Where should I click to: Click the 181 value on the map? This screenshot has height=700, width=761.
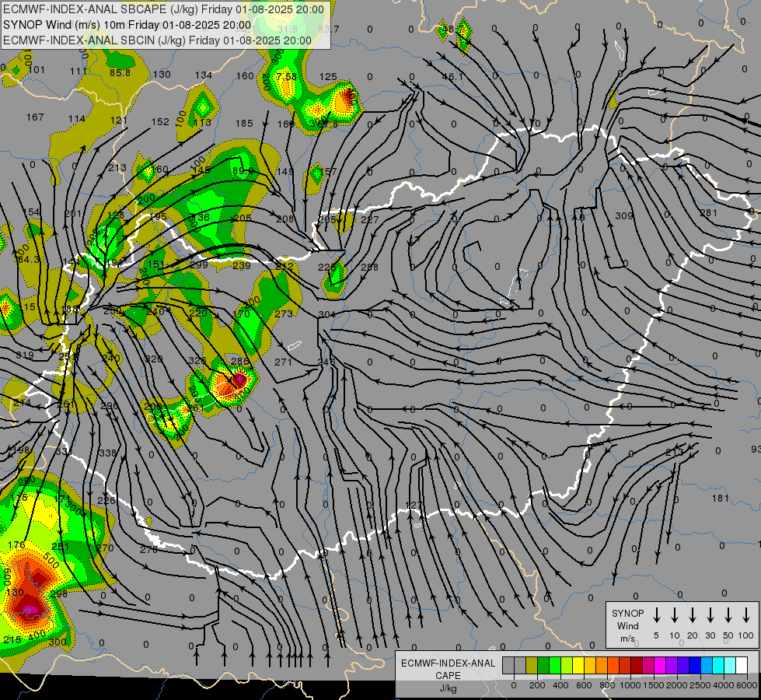pos(721,498)
